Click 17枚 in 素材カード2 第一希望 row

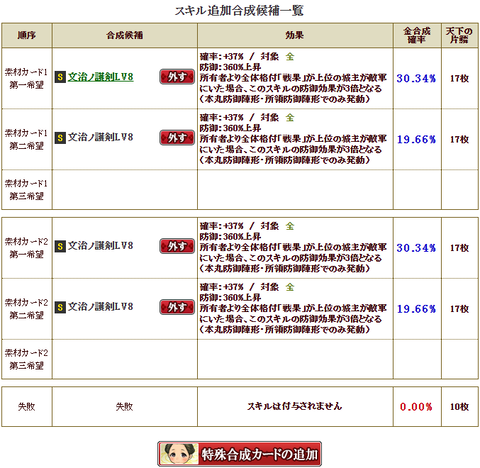pyautogui.click(x=459, y=248)
